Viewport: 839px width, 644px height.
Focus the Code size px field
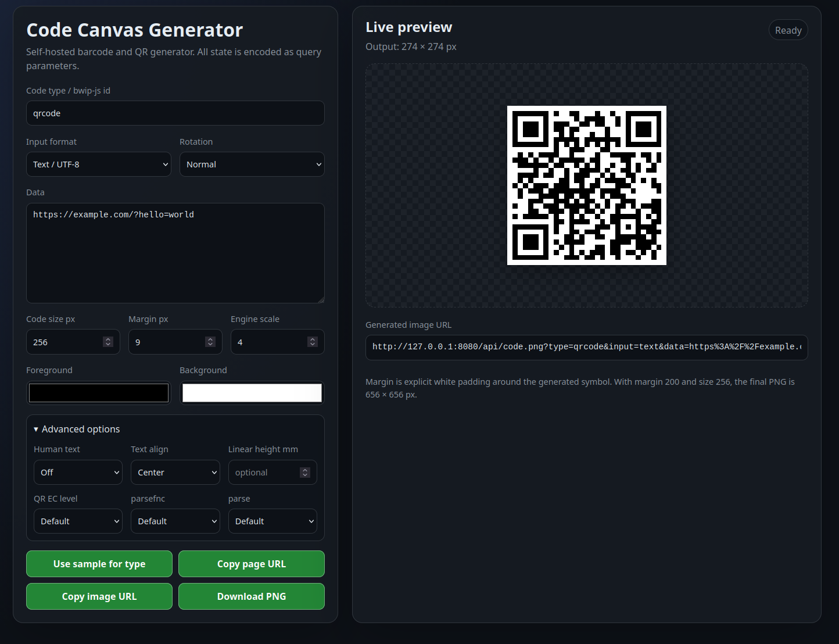pos(73,342)
